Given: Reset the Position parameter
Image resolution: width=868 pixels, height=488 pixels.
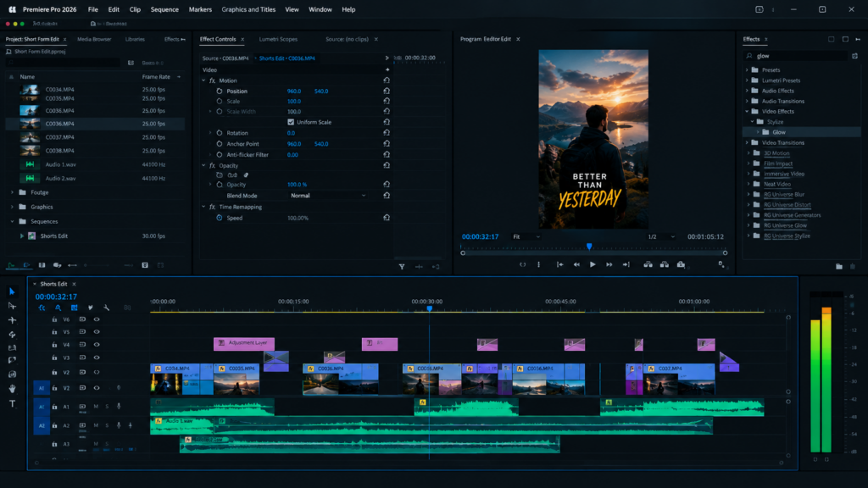Looking at the screenshot, I should [x=387, y=91].
